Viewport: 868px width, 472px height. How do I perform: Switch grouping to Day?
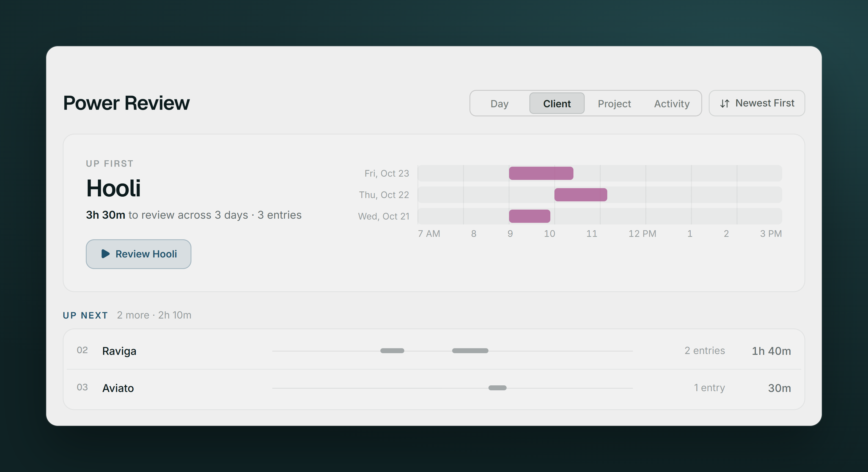coord(499,103)
